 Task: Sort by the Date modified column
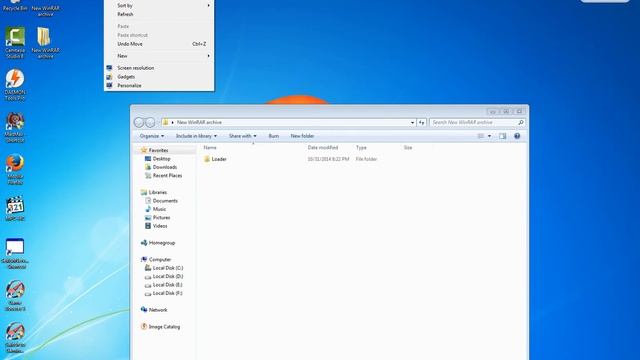coord(323,147)
